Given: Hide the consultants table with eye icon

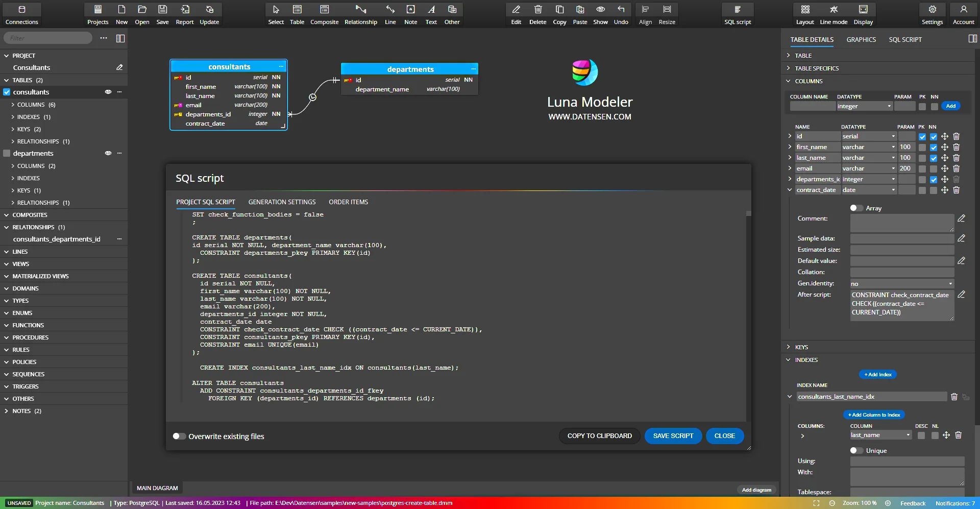Looking at the screenshot, I should pos(108,92).
